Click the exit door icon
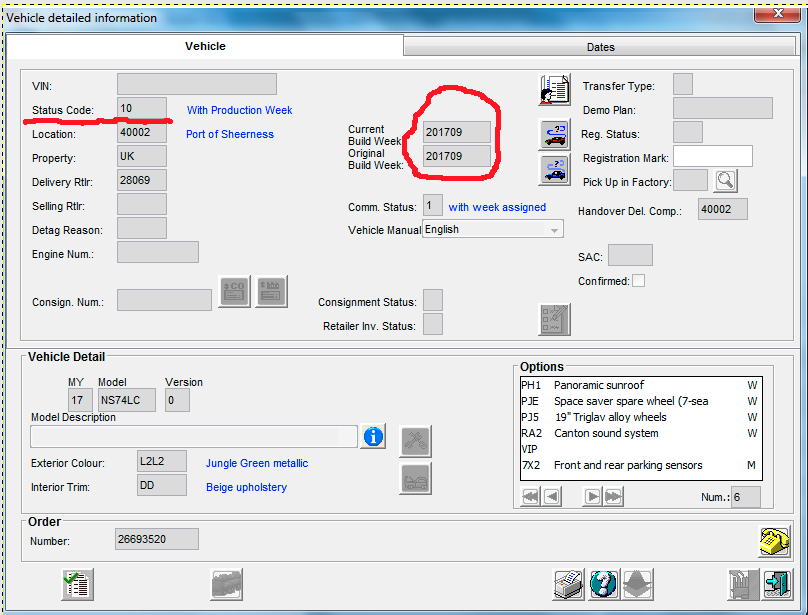 (x=777, y=585)
